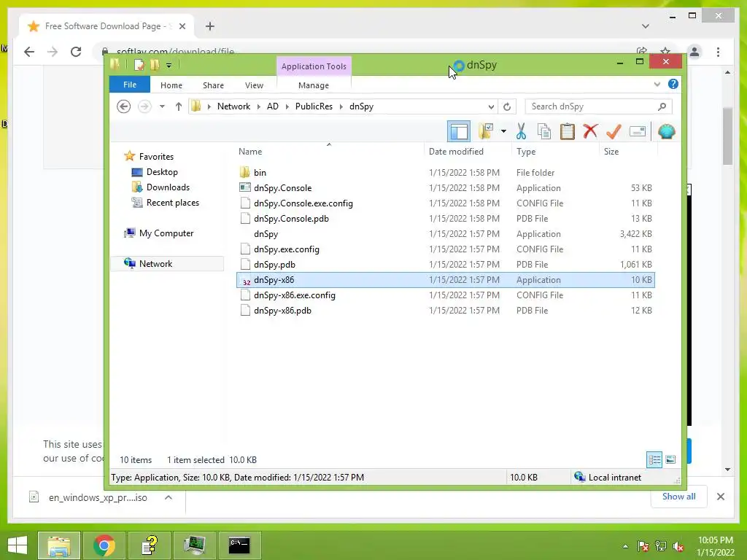
Task: Sort by the Type column header
Action: [x=555, y=152]
